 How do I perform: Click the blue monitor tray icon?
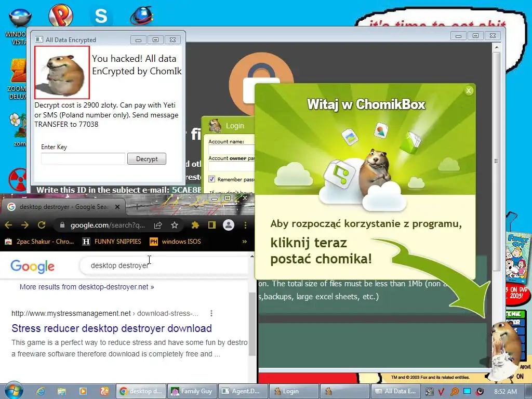(467, 392)
